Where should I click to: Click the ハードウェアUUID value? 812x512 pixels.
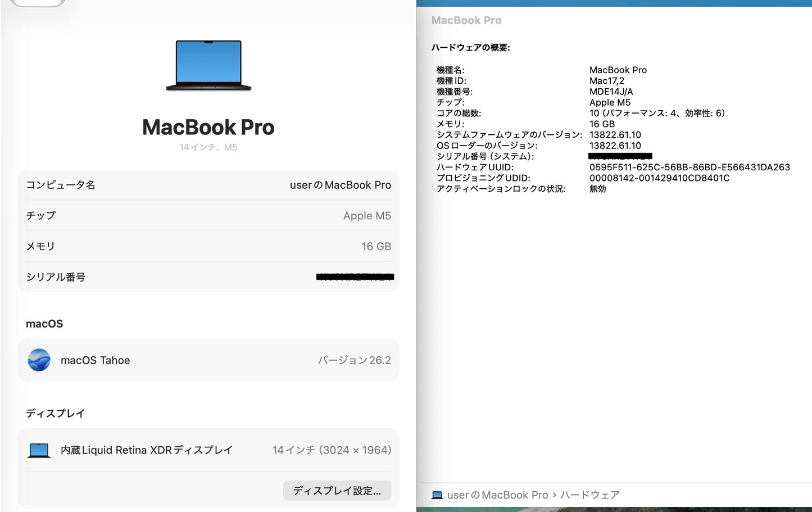(689, 167)
